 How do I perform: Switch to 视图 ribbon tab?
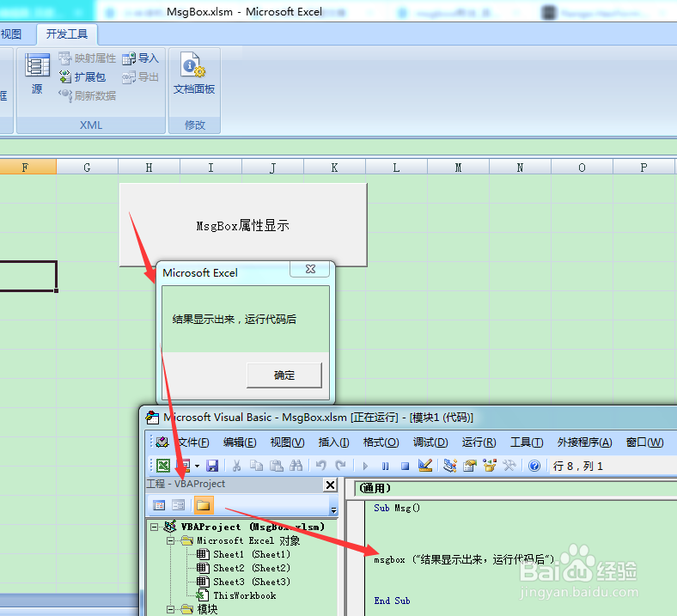[x=11, y=34]
